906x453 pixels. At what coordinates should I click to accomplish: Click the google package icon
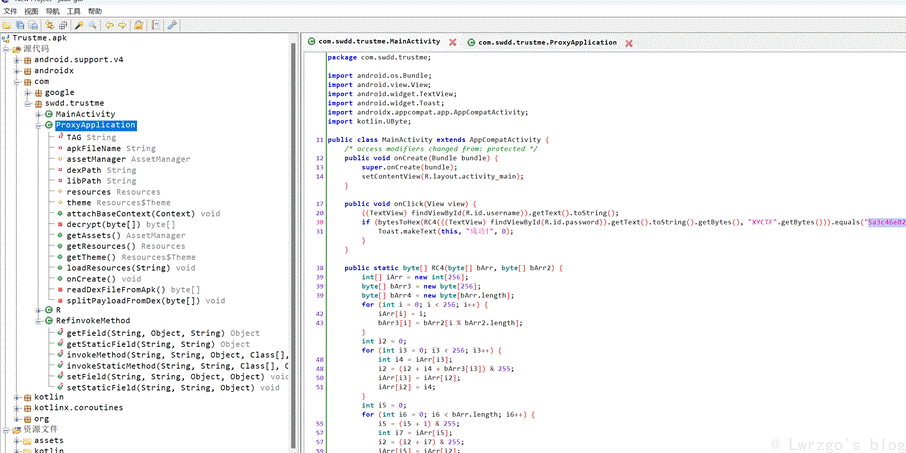[38, 92]
